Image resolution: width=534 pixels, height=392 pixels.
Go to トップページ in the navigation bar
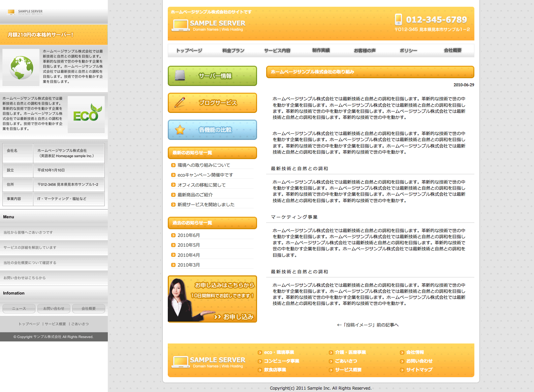(189, 51)
